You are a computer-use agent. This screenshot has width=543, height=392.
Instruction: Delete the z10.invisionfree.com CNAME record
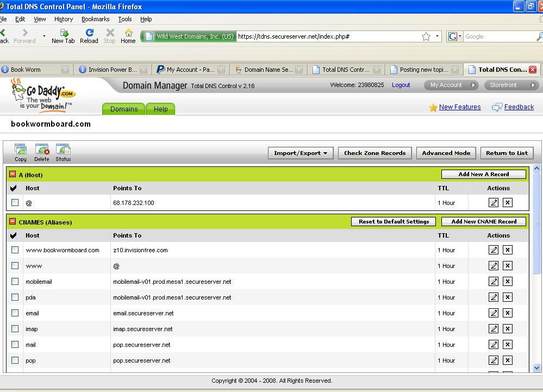[507, 250]
